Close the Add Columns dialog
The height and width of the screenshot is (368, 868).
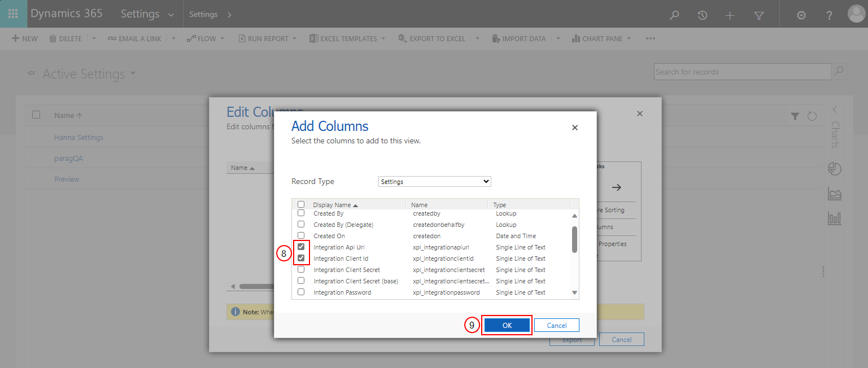click(x=575, y=128)
